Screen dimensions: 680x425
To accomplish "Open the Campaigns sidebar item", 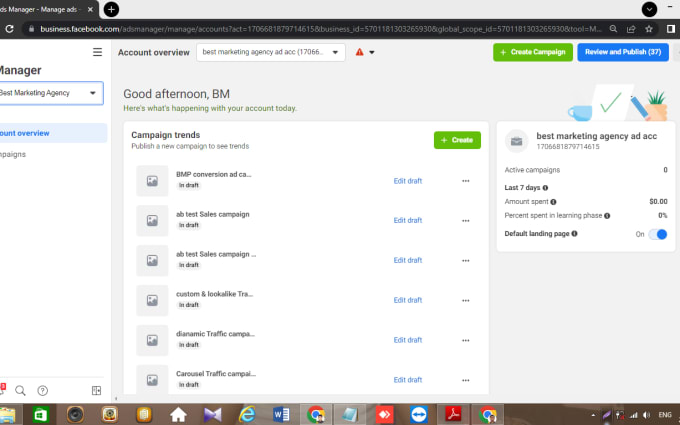I will (x=13, y=154).
